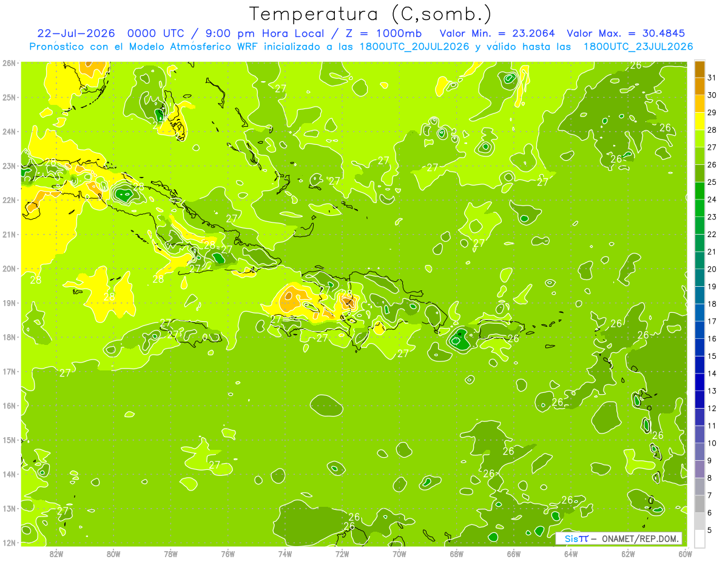Select the color bar segment between 26 and 27
The width and height of the screenshot is (728, 562).
(x=699, y=156)
